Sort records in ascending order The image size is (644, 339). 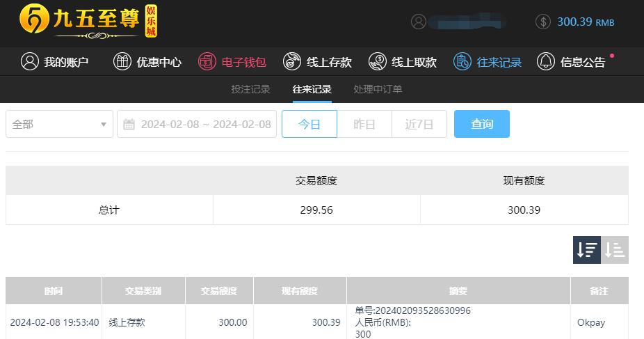[x=615, y=250]
